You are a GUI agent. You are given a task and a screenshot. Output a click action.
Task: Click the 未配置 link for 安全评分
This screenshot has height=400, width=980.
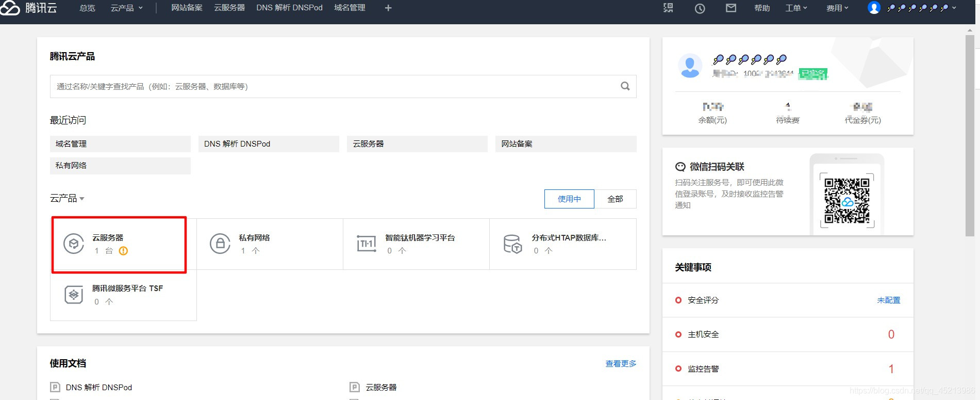pos(889,300)
